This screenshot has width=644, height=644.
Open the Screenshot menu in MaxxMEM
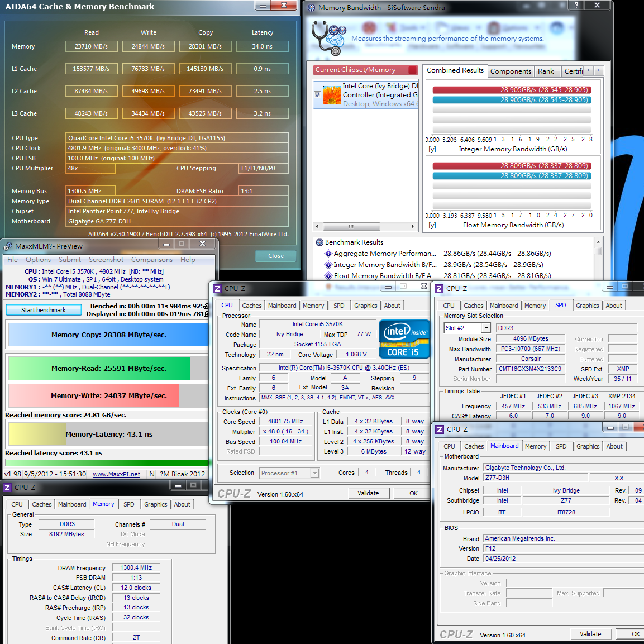[106, 260]
